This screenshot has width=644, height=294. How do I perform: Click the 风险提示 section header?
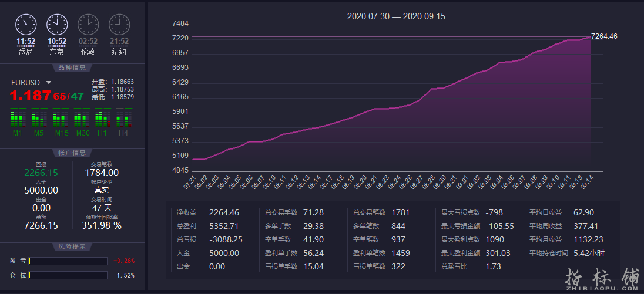[x=72, y=246]
